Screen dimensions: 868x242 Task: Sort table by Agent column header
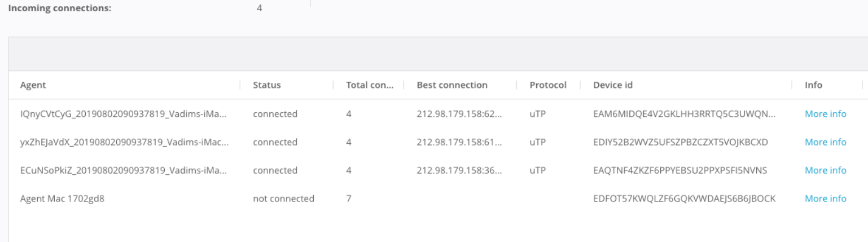point(33,85)
